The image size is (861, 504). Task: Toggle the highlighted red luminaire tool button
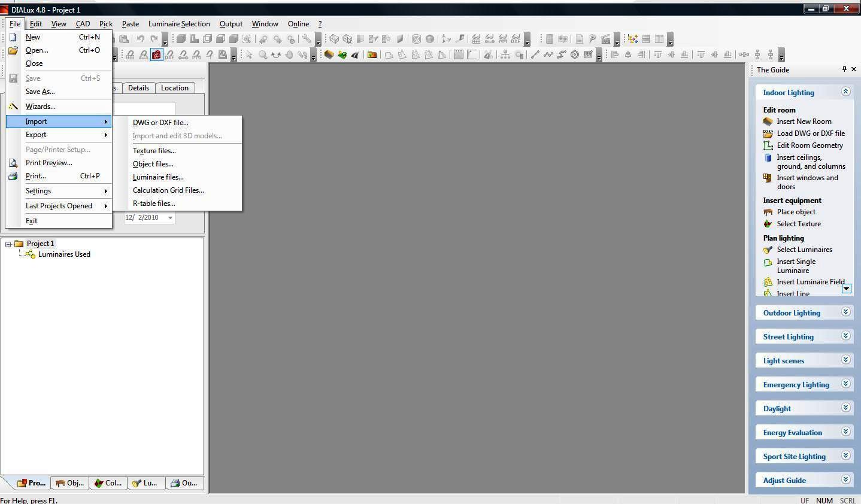point(156,54)
